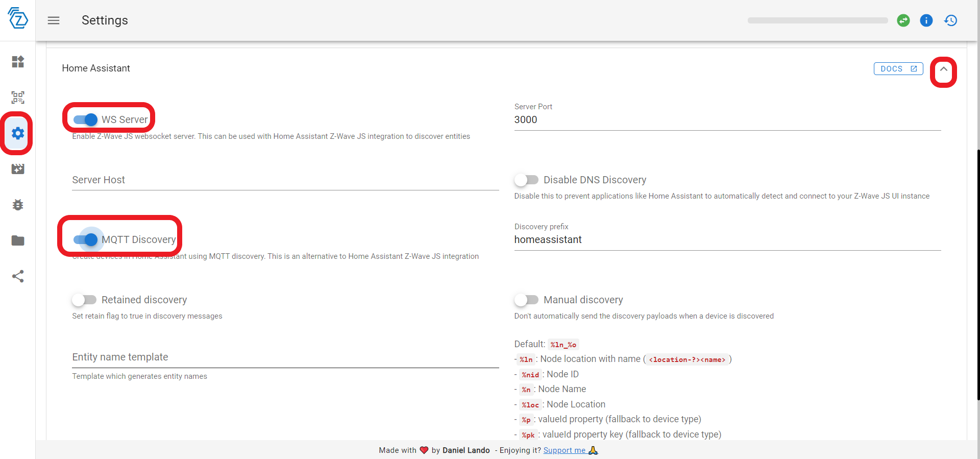Click the Discovery prefix field
This screenshot has height=459, width=980.
pyautogui.click(x=727, y=239)
